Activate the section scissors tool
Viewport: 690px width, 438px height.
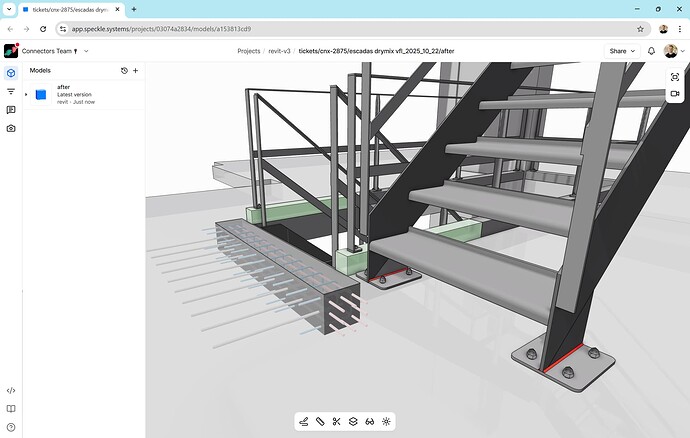click(337, 422)
